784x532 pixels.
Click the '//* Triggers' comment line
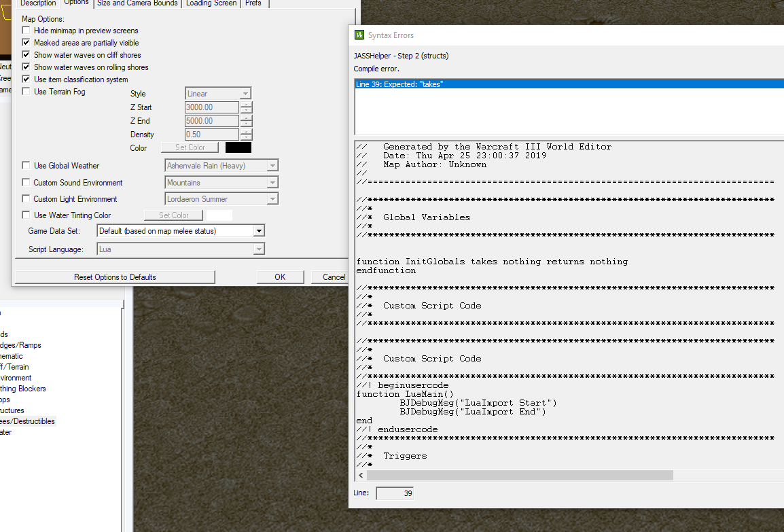coord(391,456)
